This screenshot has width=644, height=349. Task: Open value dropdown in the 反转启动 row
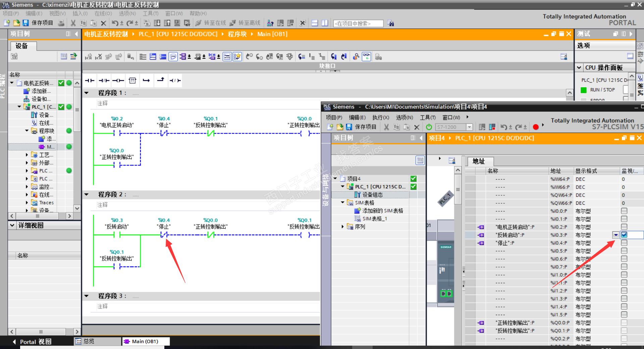click(616, 235)
